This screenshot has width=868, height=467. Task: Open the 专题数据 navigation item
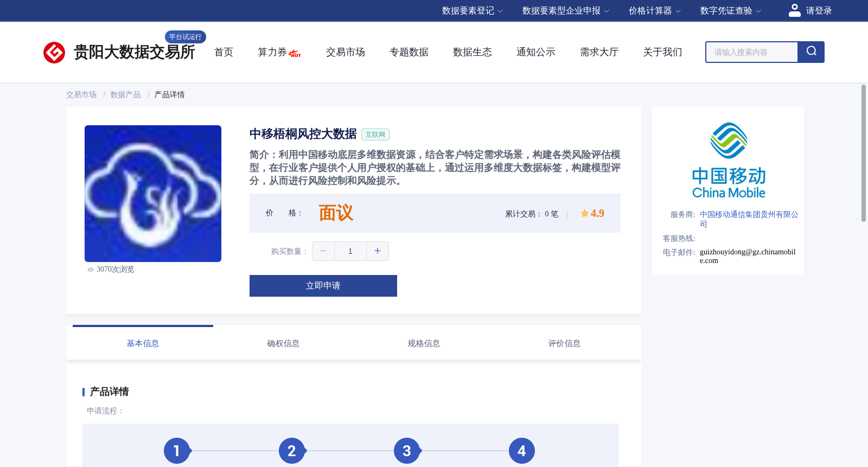tap(409, 52)
